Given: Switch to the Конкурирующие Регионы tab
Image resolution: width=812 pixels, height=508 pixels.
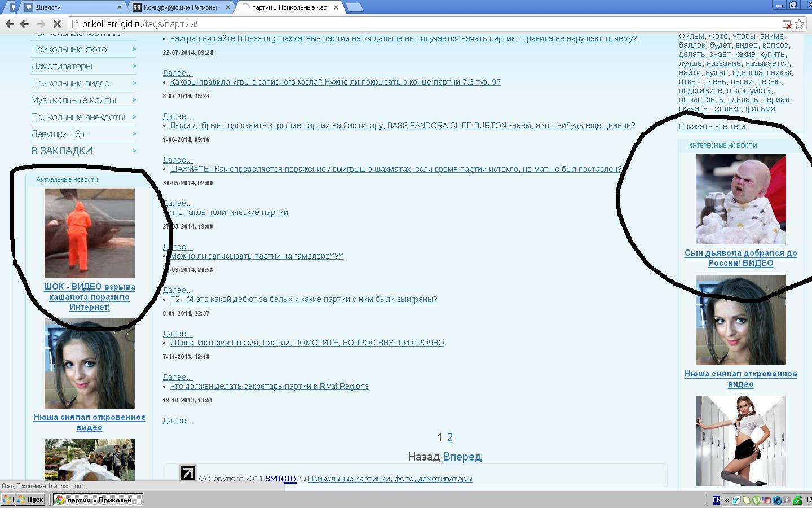Looking at the screenshot, I should [x=182, y=8].
